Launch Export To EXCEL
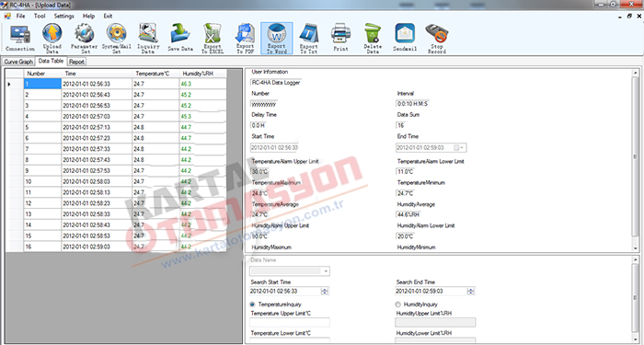Image resolution: width=644 pixels, height=345 pixels. (213, 39)
